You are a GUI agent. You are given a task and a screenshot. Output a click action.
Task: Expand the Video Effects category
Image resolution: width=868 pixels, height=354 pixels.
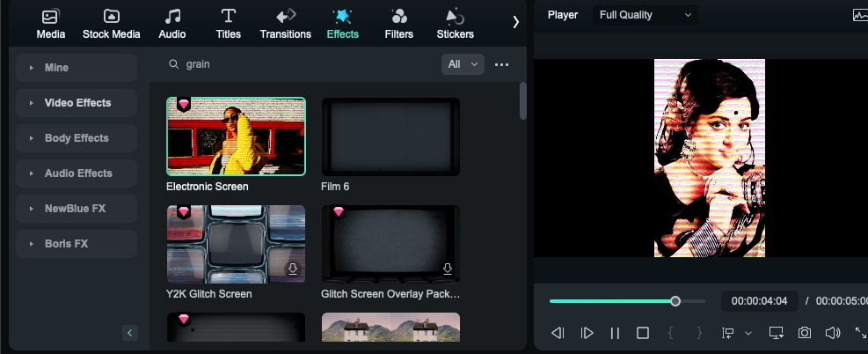77,103
